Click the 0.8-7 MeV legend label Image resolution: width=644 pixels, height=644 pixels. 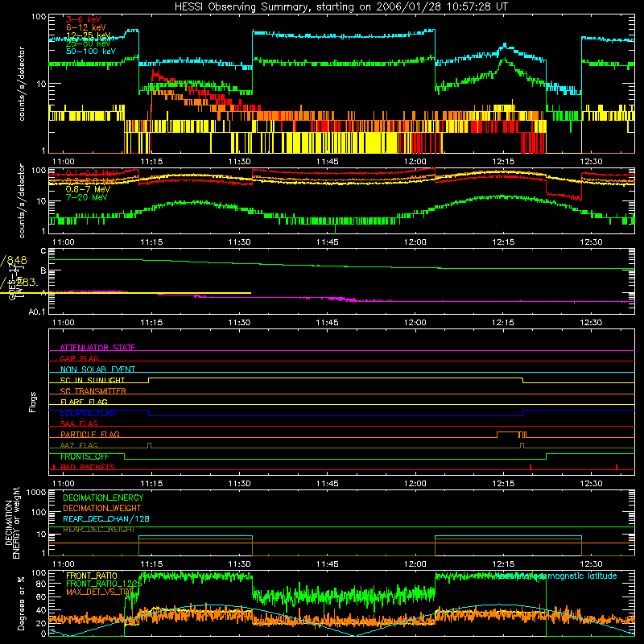click(88, 189)
